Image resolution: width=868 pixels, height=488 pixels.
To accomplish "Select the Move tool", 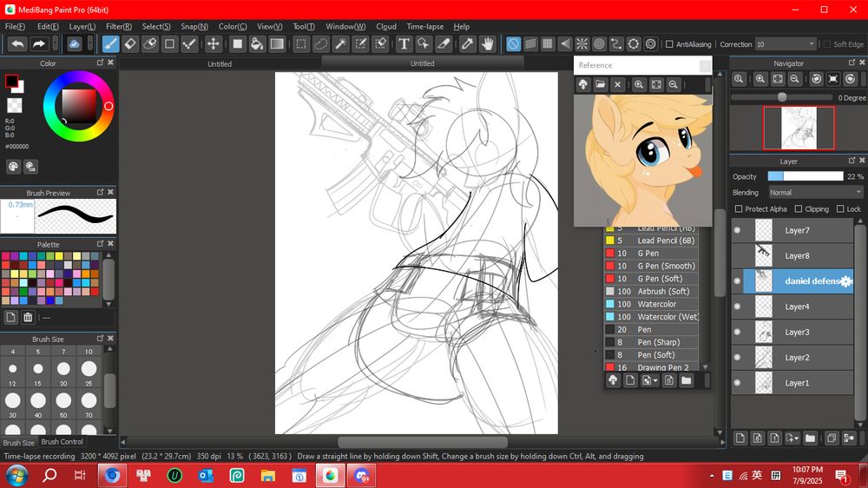I will [x=214, y=44].
